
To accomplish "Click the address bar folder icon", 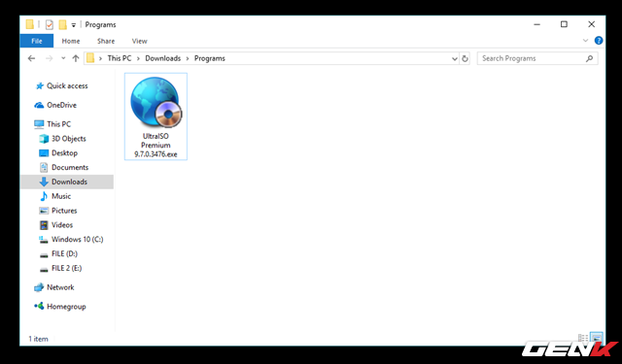I will click(90, 58).
